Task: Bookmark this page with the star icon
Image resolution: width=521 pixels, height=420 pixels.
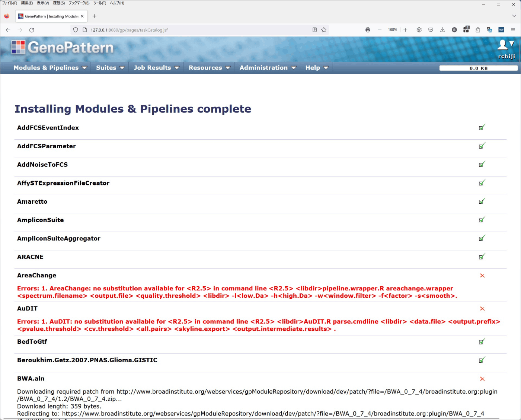Action: click(324, 30)
